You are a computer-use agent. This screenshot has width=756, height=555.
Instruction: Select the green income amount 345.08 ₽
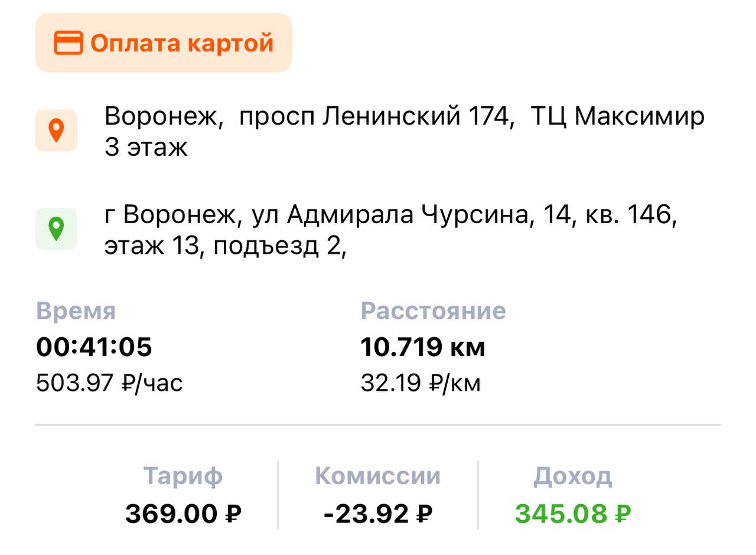(572, 514)
